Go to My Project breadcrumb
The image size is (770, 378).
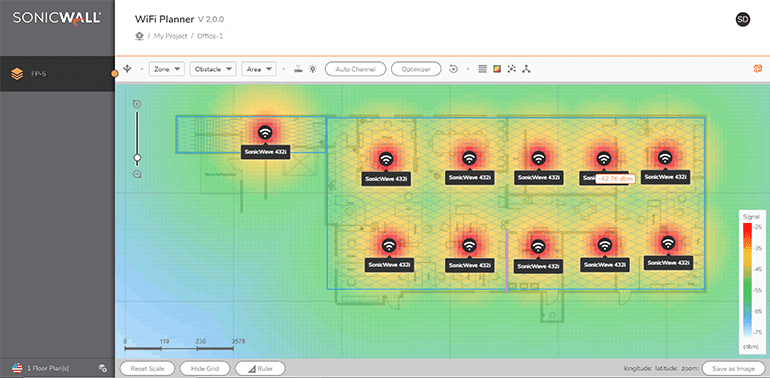pos(170,36)
